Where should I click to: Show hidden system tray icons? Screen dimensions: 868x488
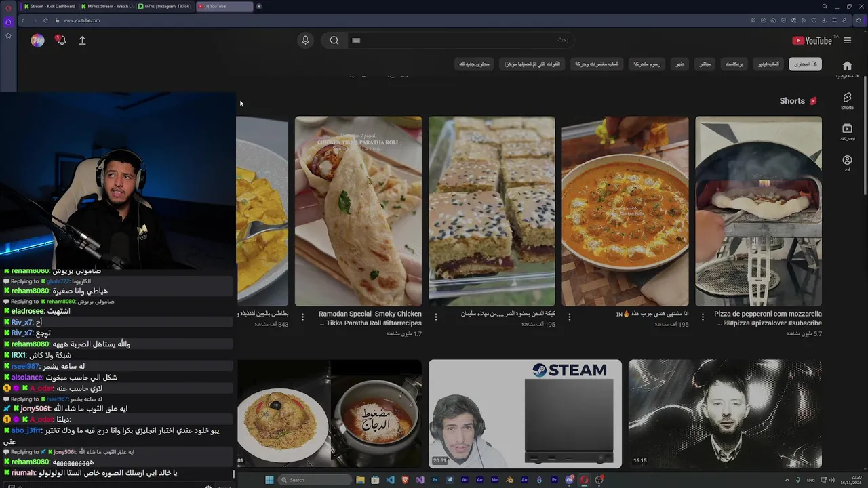[787, 480]
